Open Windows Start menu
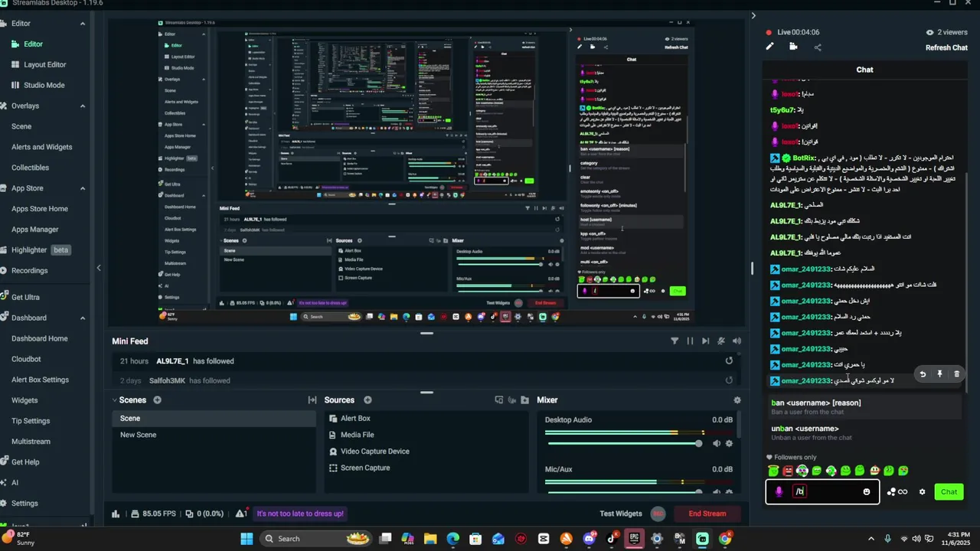The width and height of the screenshot is (980, 551). 247,539
